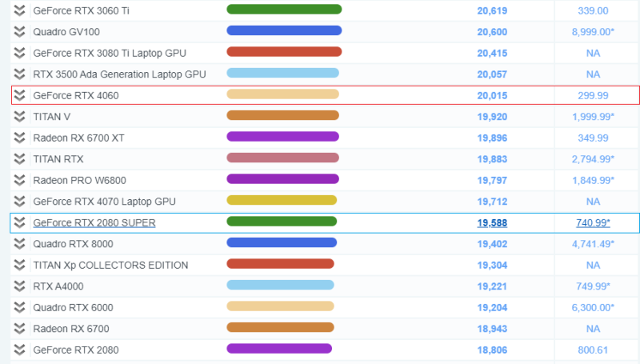
Task: Open the Radeon PRO W6800 link
Action: click(x=79, y=181)
